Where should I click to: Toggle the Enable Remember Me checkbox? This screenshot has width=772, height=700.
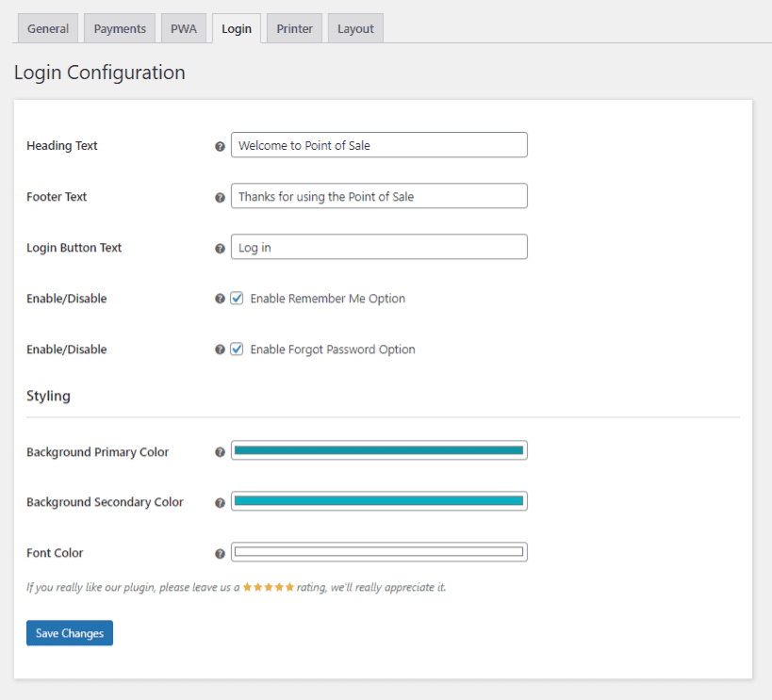238,298
